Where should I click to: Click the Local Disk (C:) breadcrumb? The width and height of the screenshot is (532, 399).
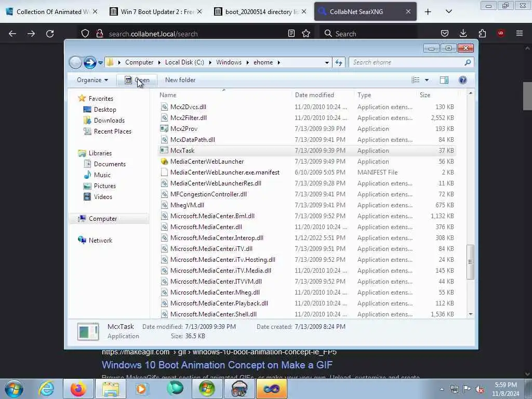point(184,62)
